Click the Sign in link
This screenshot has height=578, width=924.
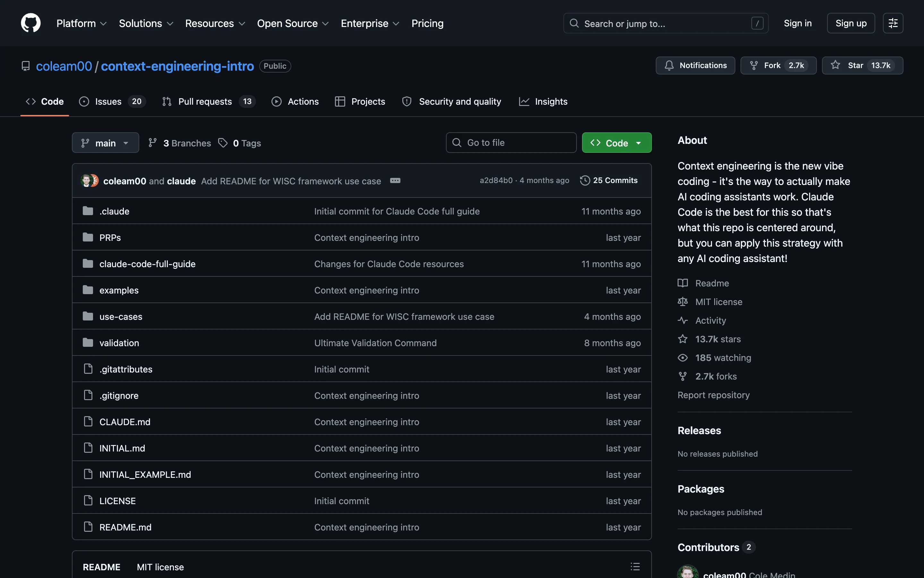[798, 23]
